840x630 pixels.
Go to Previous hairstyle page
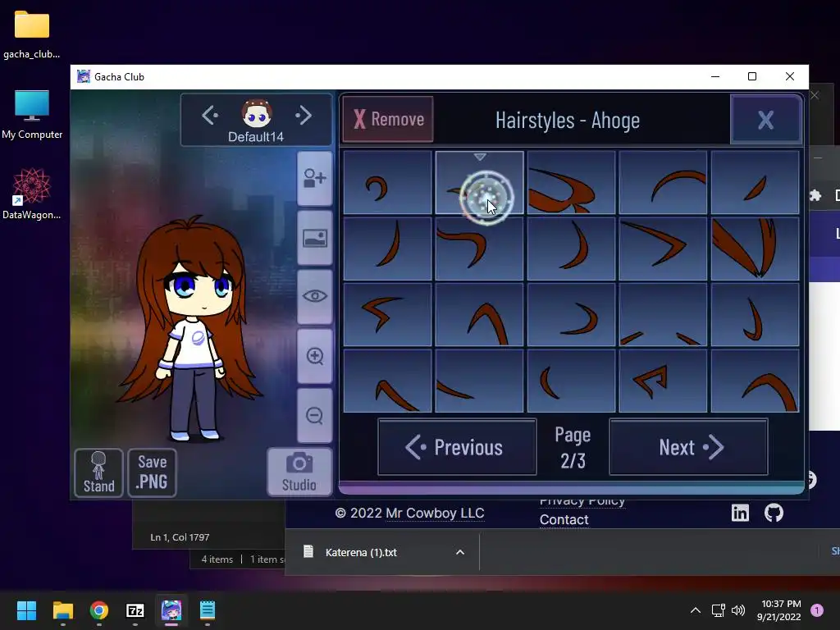457,447
